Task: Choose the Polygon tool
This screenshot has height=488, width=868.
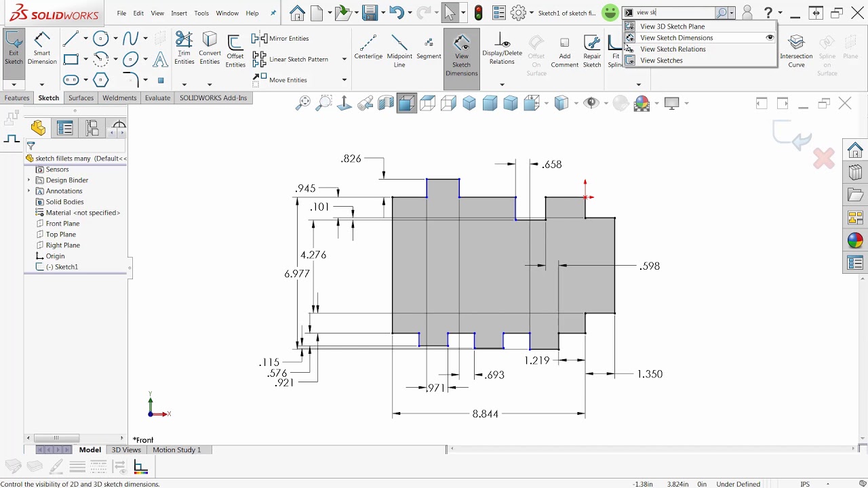Action: [x=101, y=80]
